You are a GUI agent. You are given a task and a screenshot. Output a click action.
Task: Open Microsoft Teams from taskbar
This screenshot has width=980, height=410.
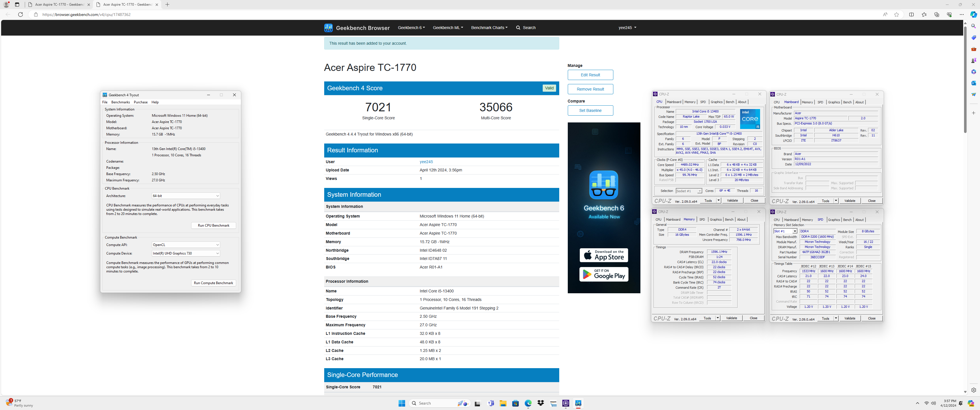(x=491, y=403)
